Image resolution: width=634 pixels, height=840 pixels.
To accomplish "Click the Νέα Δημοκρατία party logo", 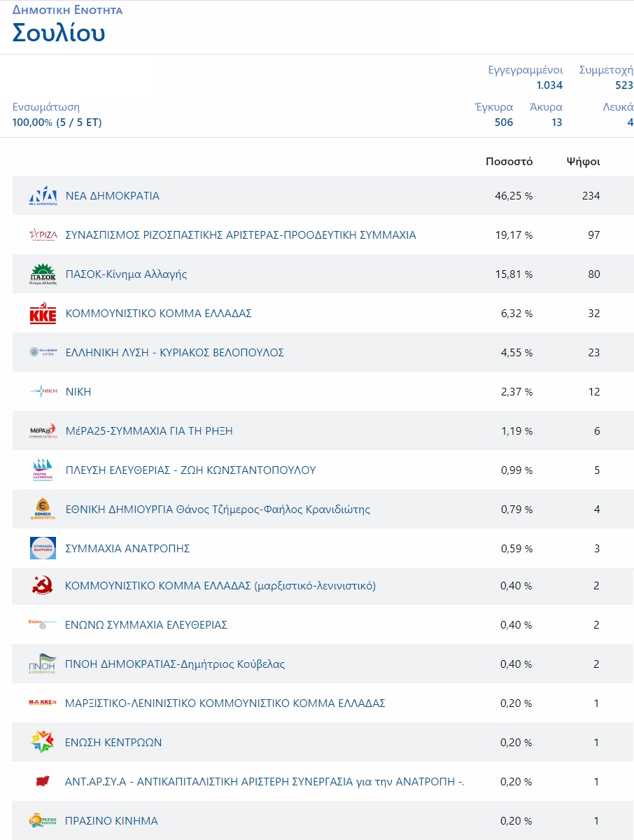I will (43, 196).
